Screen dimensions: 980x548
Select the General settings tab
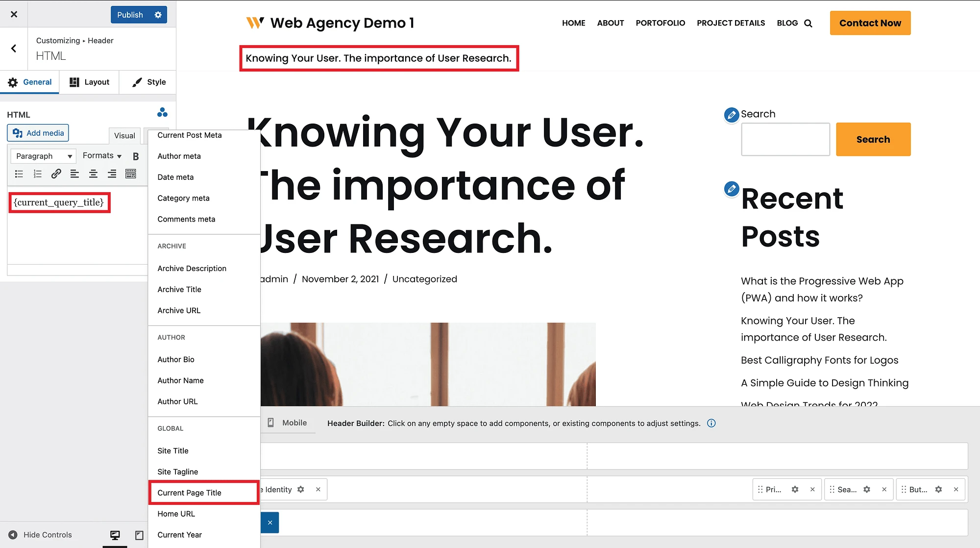pos(30,82)
